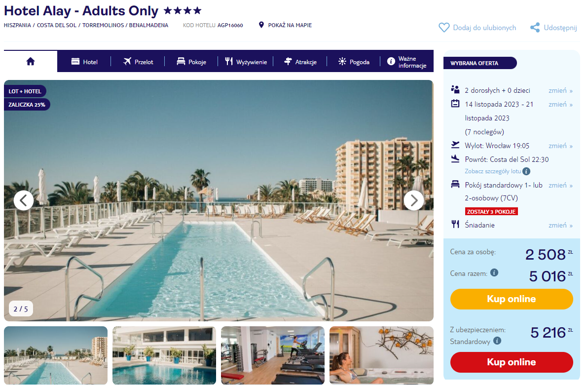
Task: Click the yellow Kup online button
Action: 512,299
